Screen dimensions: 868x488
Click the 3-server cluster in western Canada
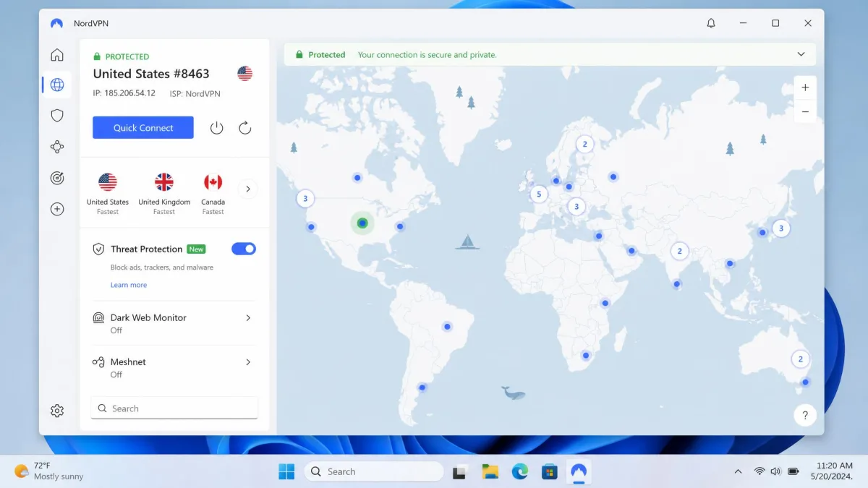305,198
